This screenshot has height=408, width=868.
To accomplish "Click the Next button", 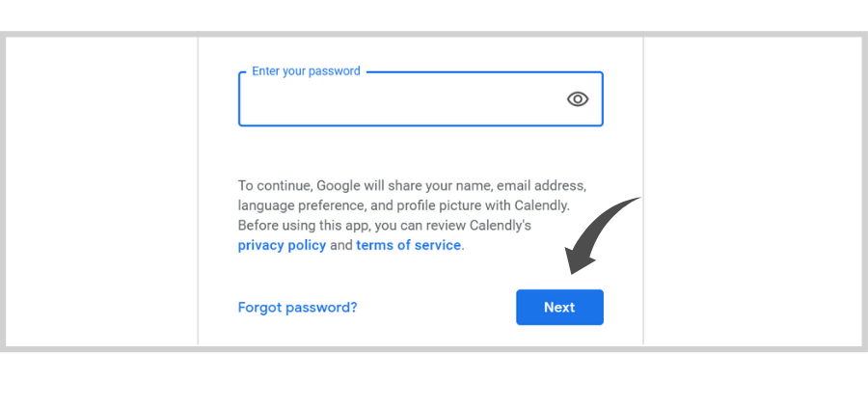I will pos(559,308).
